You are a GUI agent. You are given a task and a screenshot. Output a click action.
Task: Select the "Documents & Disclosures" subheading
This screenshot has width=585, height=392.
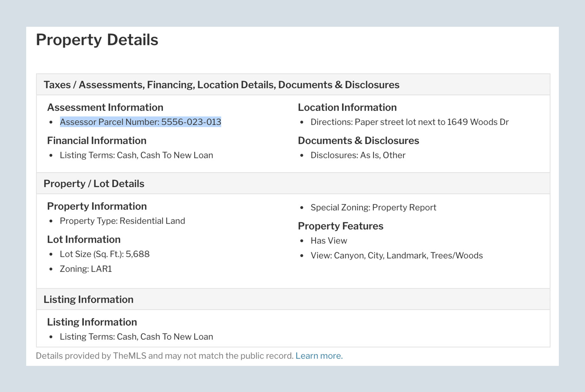358,141
